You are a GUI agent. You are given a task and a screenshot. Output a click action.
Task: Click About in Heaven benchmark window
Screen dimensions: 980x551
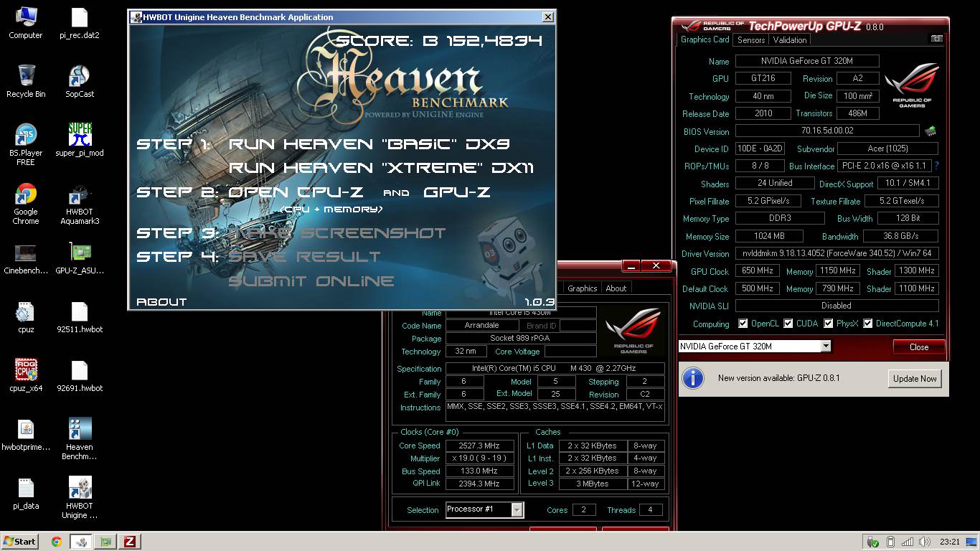161,302
